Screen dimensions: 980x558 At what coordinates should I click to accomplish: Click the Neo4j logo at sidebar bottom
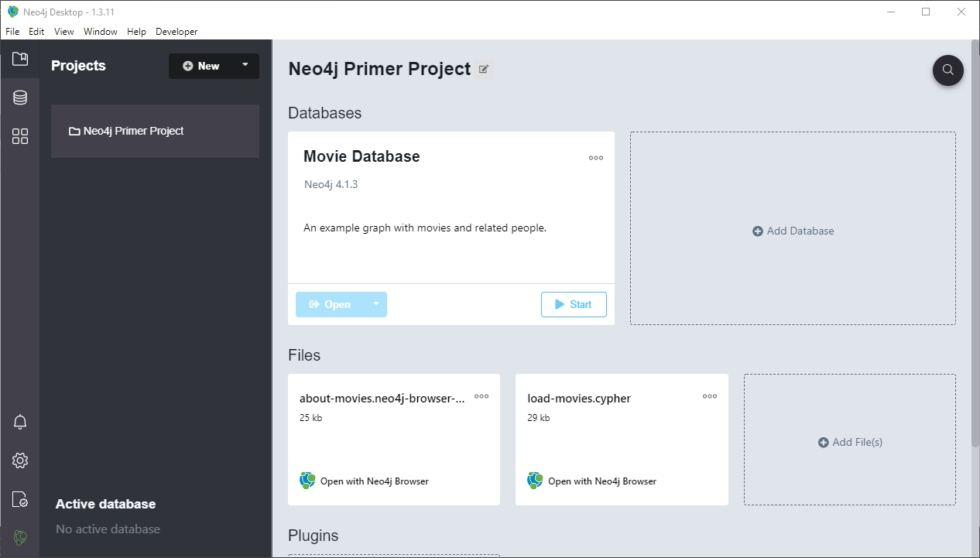(x=20, y=537)
